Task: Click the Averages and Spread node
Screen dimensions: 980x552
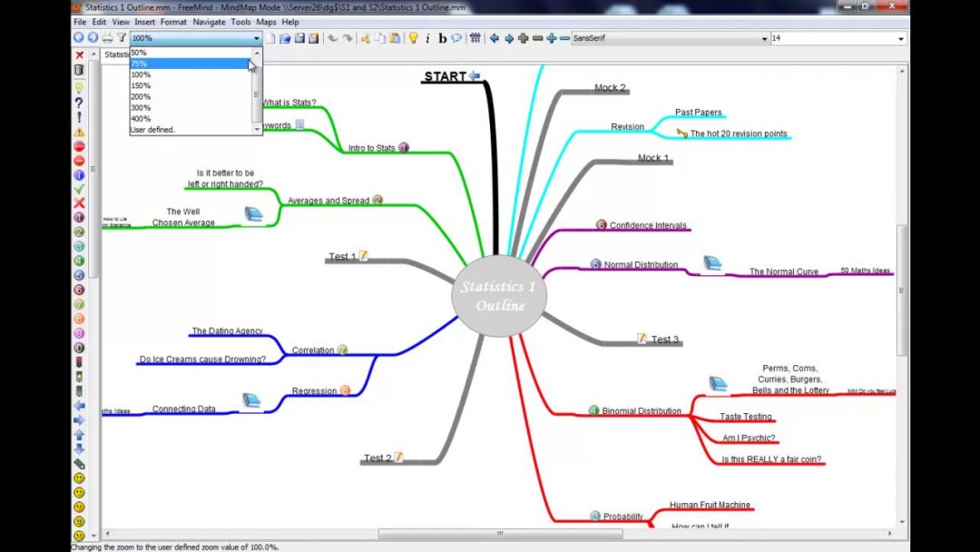Action: (328, 201)
